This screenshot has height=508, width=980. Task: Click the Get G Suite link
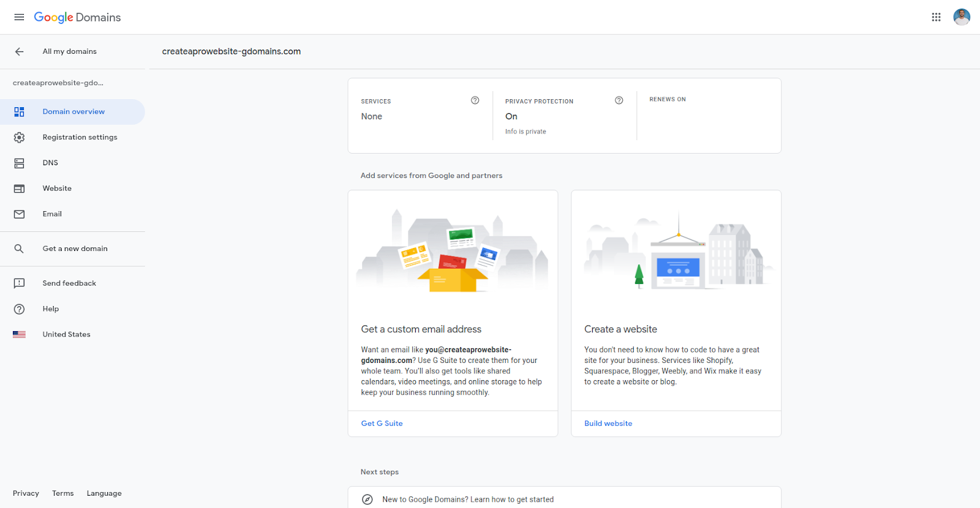pyautogui.click(x=382, y=424)
